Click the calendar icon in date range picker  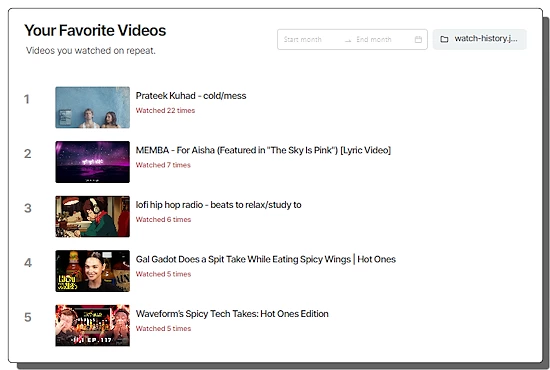[418, 39]
